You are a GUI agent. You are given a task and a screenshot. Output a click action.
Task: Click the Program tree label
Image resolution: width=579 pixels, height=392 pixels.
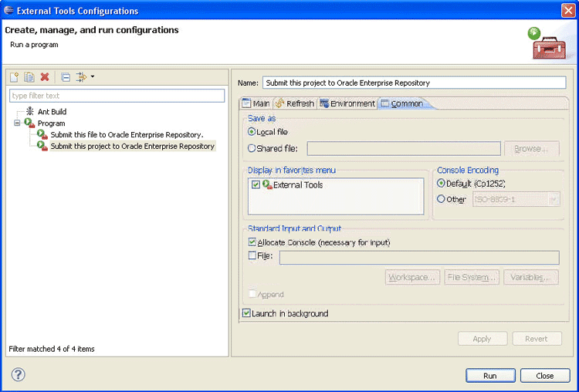click(51, 123)
